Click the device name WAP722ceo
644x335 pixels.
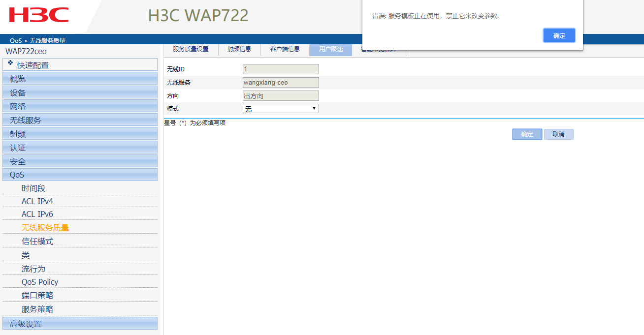tap(26, 51)
